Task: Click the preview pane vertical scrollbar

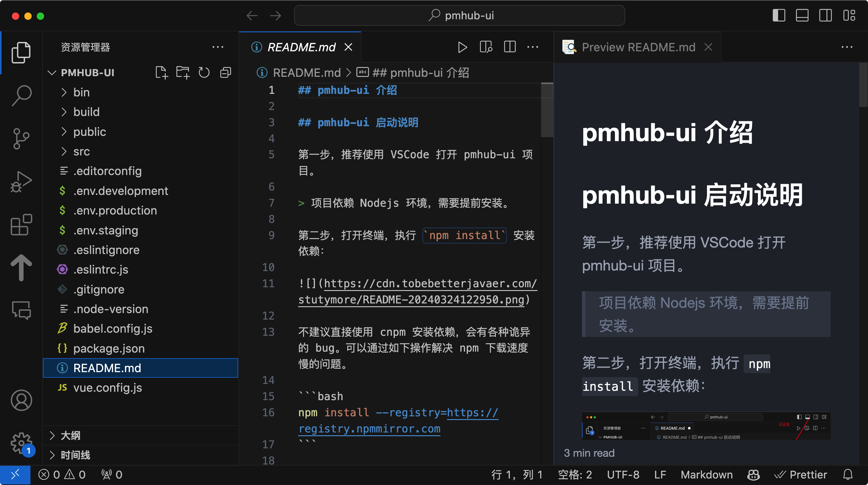Action: pyautogui.click(x=863, y=85)
